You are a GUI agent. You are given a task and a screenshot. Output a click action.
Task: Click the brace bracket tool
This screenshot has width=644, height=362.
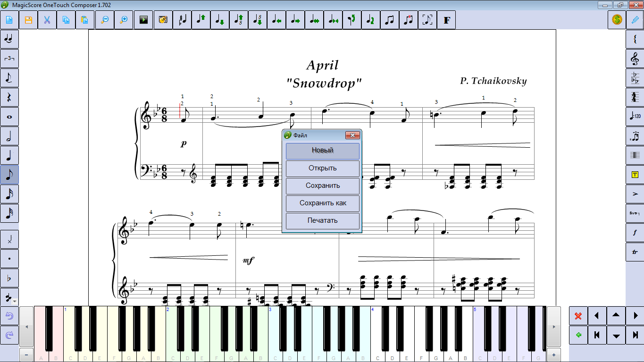click(x=635, y=39)
